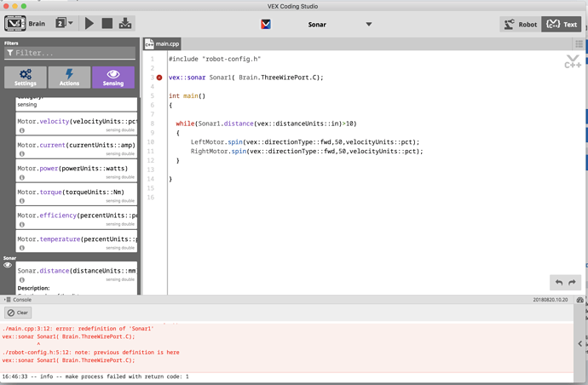Screen dimensions: 588x385
Task: Select the Sonar.distance command
Action: pyautogui.click(x=77, y=273)
